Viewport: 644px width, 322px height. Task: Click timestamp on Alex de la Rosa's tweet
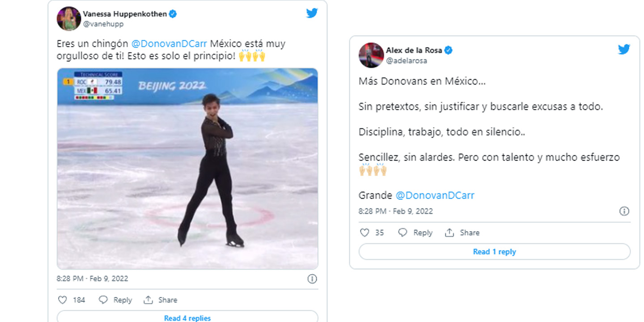pyautogui.click(x=395, y=211)
